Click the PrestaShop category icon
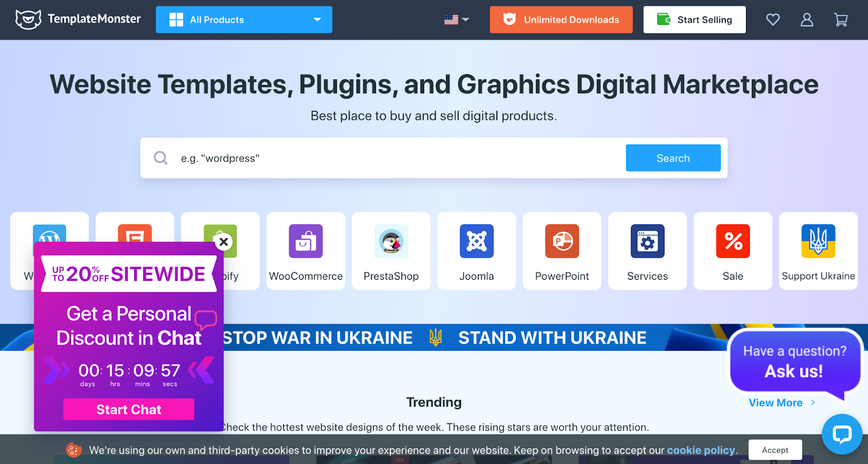The height and width of the screenshot is (464, 868). point(391,241)
